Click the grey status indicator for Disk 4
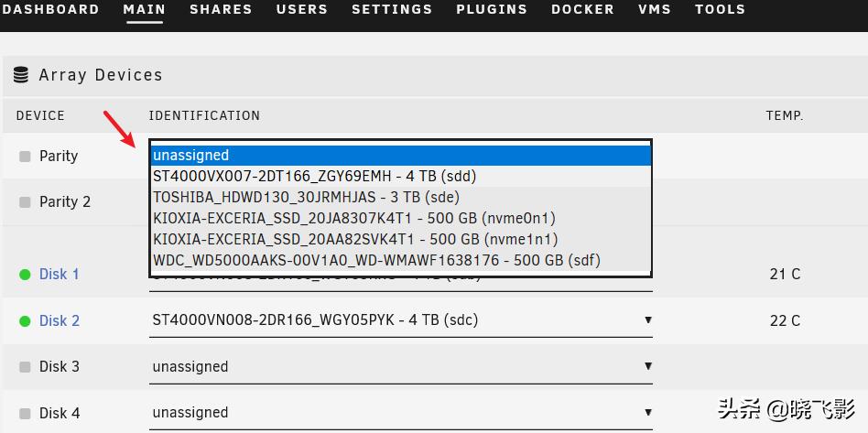Screen dimensions: 868x433 [25, 413]
